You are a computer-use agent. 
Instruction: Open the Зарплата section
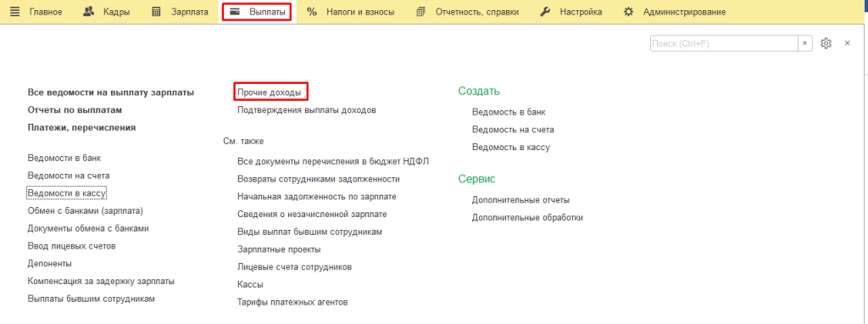pos(189,12)
